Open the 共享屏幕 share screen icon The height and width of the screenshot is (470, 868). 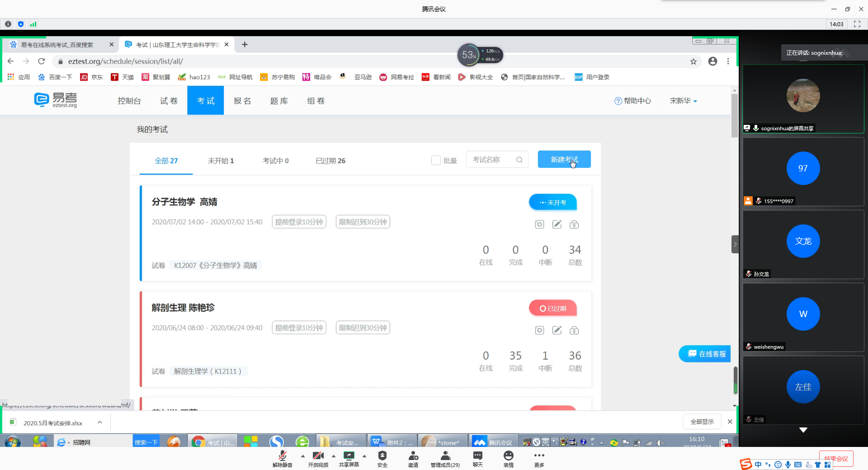(349, 456)
